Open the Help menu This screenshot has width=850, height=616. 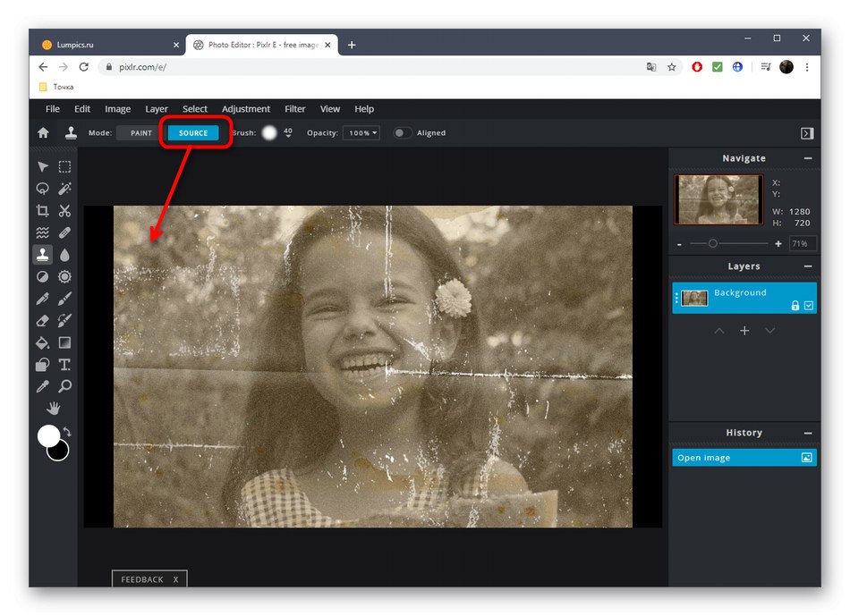[x=364, y=109]
